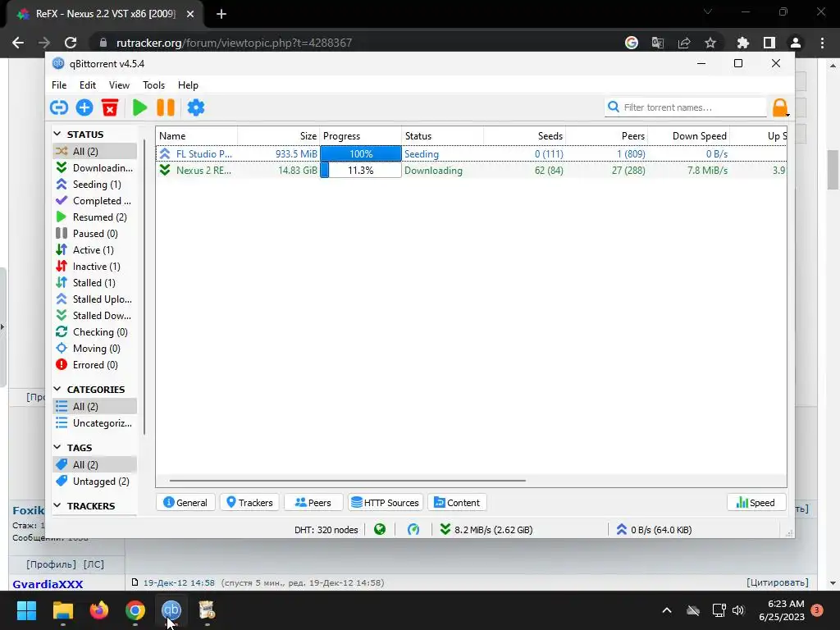Open the Help menu

point(188,85)
